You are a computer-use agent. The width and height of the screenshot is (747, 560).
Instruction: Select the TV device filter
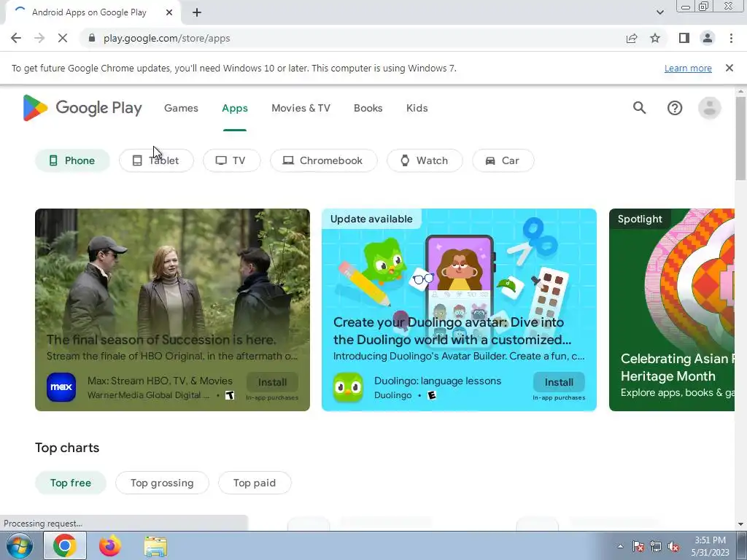pyautogui.click(x=231, y=160)
